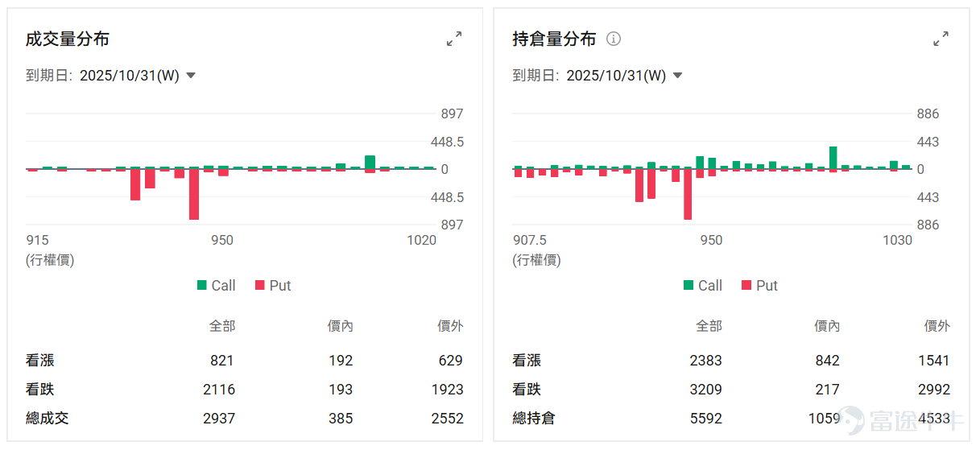Click the 907.5 strike label on 持倉量分布 axis

click(530, 240)
